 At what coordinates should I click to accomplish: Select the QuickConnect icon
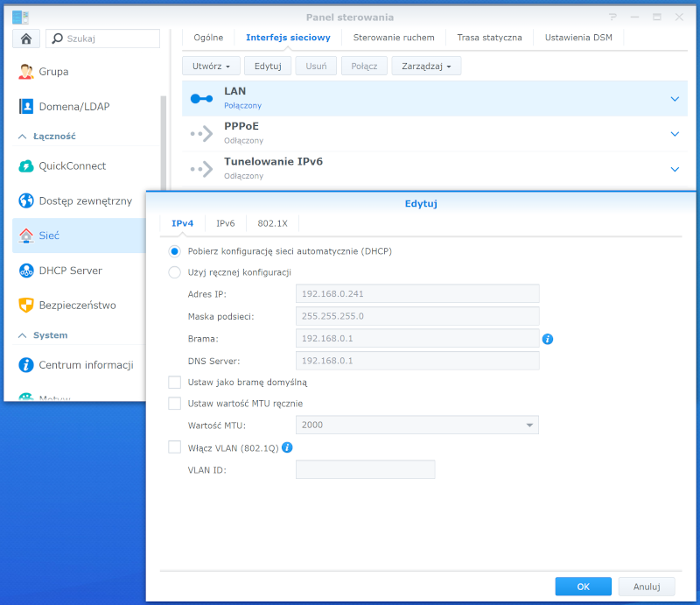(26, 166)
